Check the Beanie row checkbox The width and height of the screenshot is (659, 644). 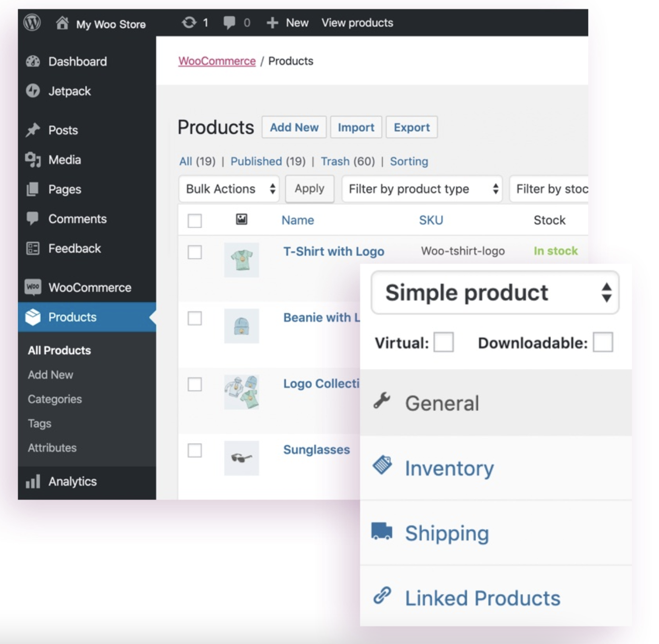click(195, 318)
